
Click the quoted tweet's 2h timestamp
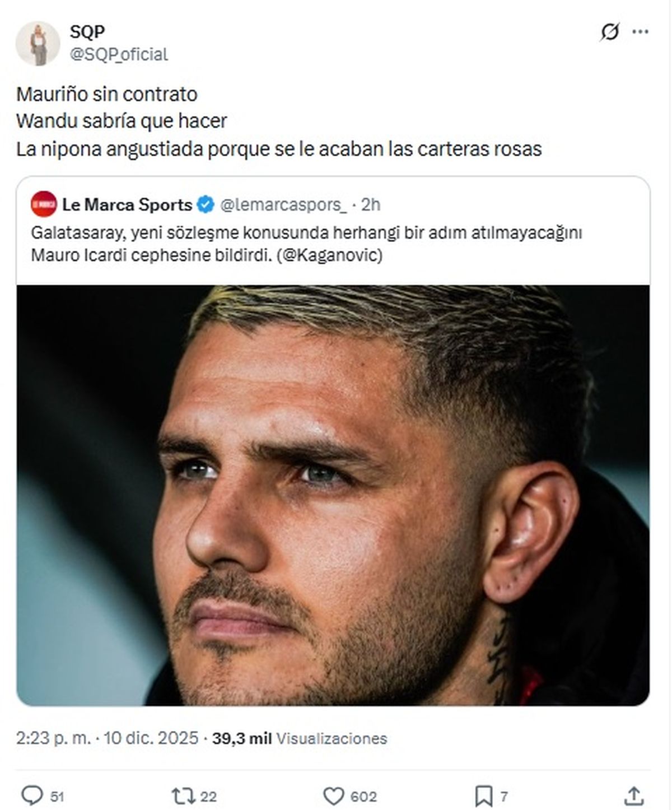(x=371, y=205)
